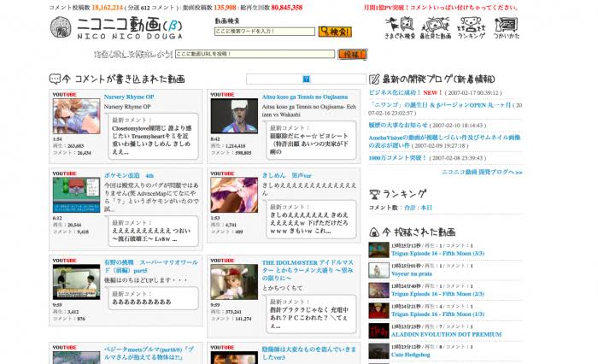The height and width of the screenshot is (364, 598).
Task: Click thumbnail beside Trigun Fifth Moon (2/3)
Action: pyautogui.click(x=378, y=291)
